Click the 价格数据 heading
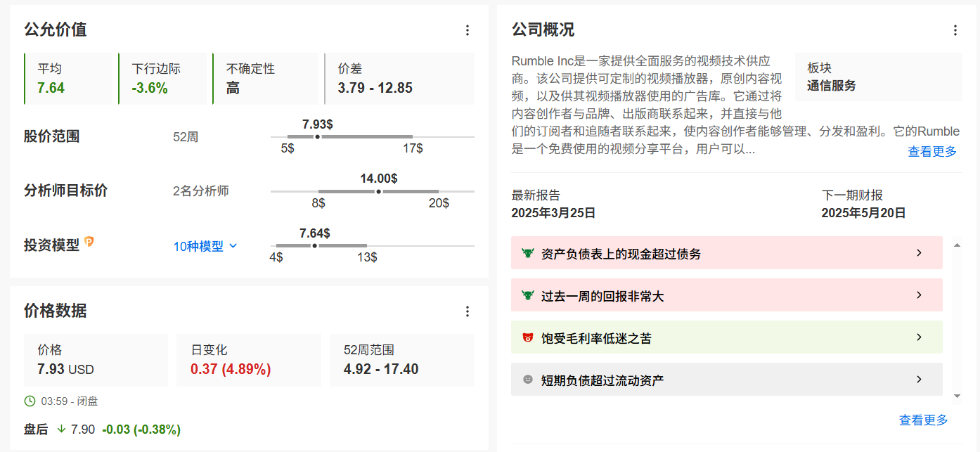 (56, 311)
